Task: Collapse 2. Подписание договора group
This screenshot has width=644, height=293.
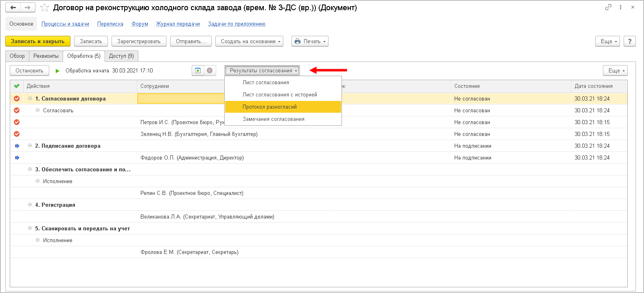Action: click(x=30, y=146)
